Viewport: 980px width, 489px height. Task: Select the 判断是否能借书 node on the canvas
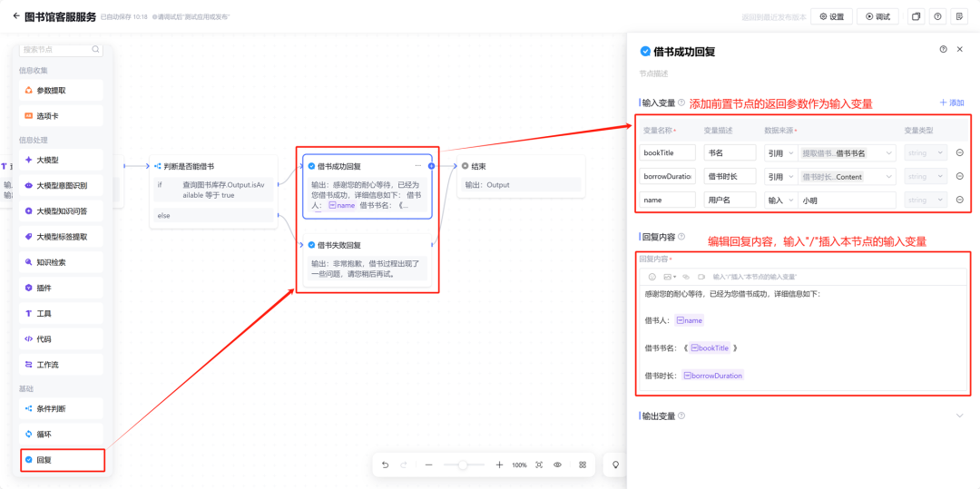tap(214, 191)
